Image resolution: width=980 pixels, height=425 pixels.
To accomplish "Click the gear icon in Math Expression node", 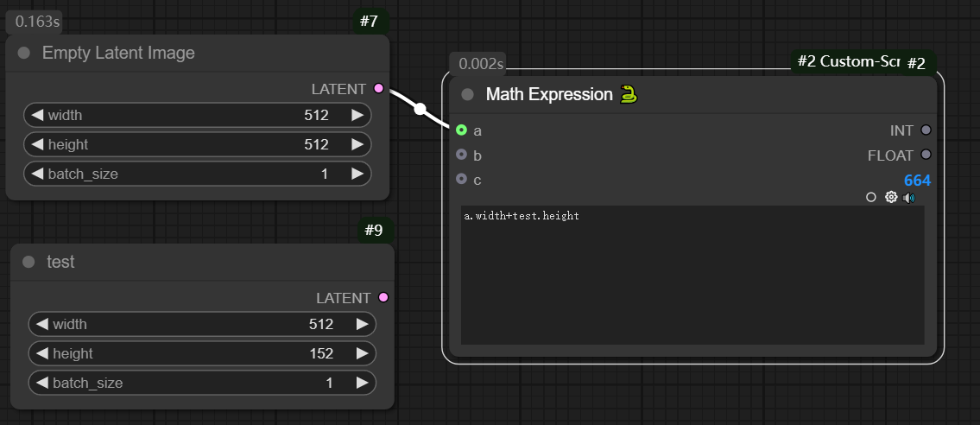I will click(x=891, y=198).
